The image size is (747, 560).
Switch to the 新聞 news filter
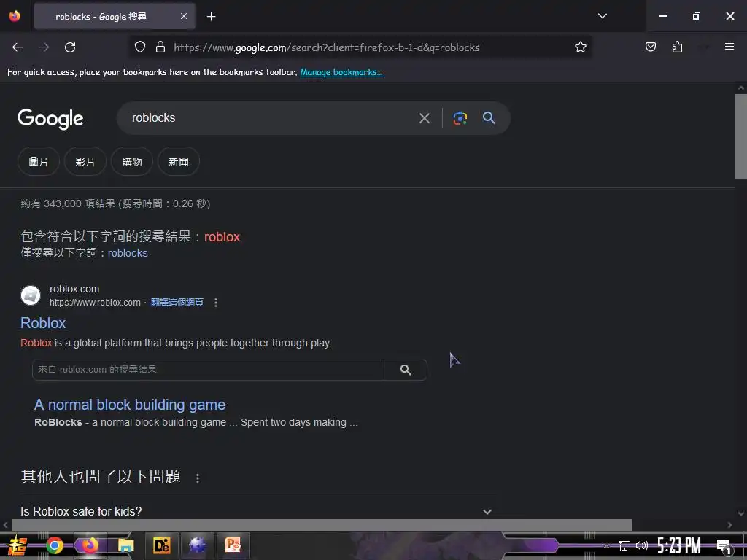coord(179,162)
